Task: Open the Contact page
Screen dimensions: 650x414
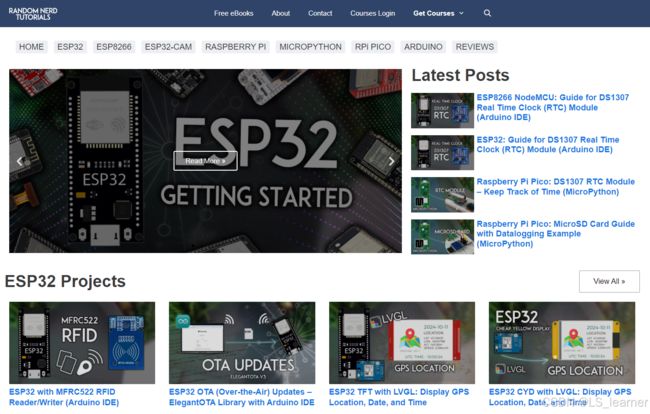Action: pos(320,13)
